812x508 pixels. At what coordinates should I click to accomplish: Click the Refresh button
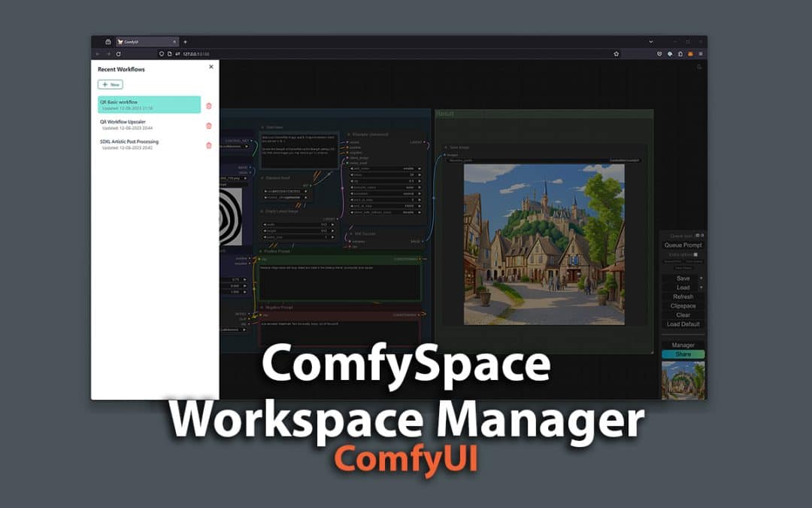pos(683,297)
